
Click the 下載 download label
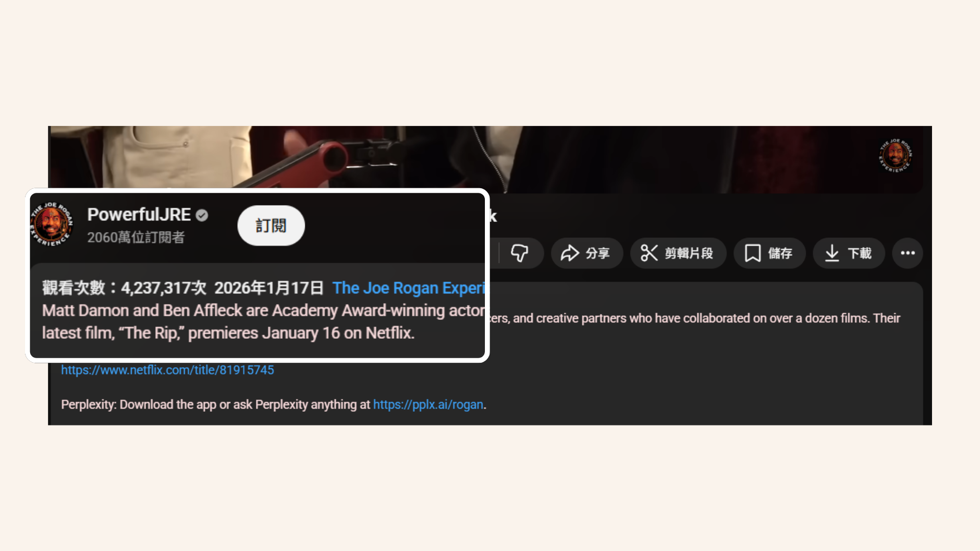pos(860,254)
